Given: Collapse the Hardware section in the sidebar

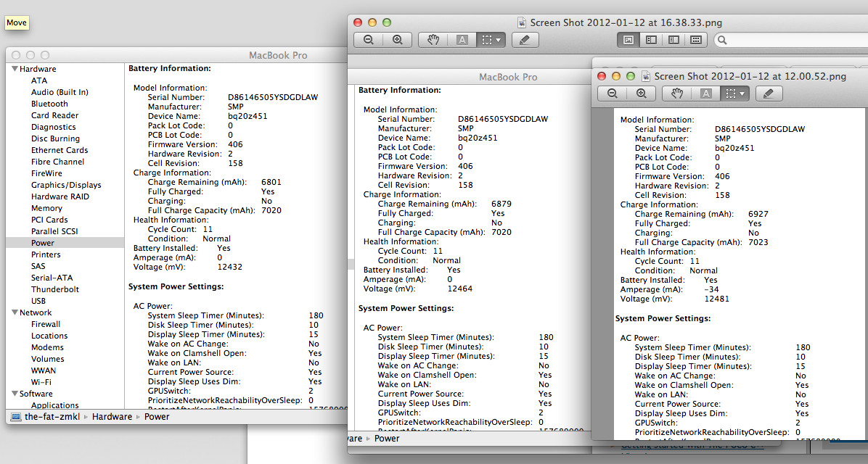Looking at the screenshot, I should pos(14,69).
